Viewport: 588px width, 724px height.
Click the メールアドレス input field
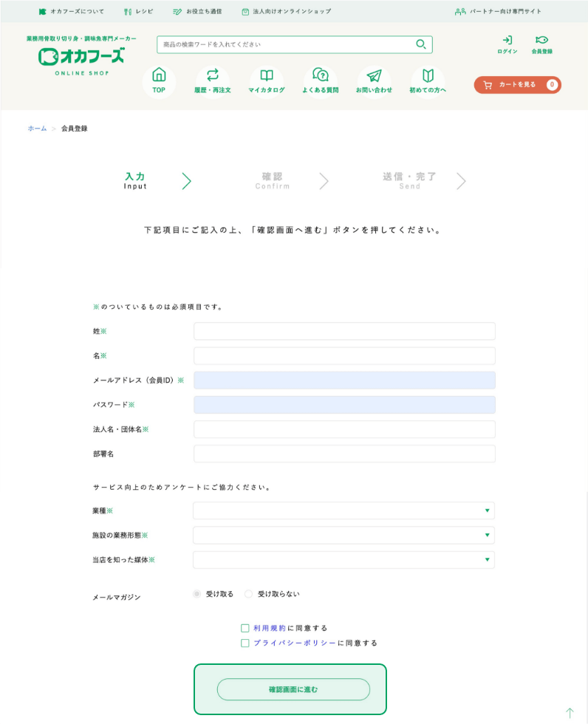pyautogui.click(x=344, y=380)
